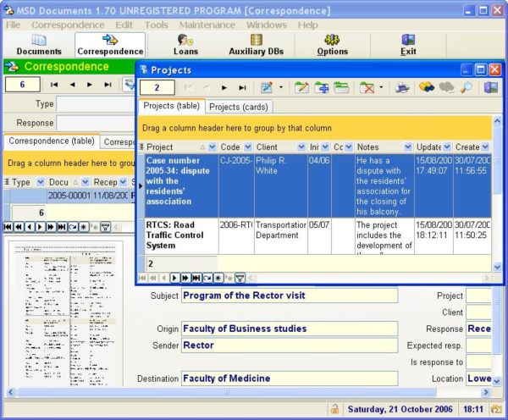
Task: Open the Maintenance menu
Action: [x=207, y=25]
